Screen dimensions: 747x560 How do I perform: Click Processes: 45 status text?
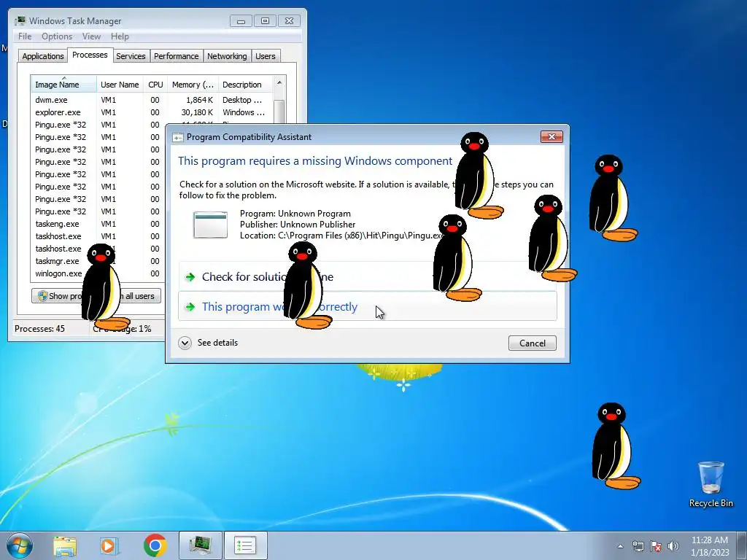tap(39, 329)
